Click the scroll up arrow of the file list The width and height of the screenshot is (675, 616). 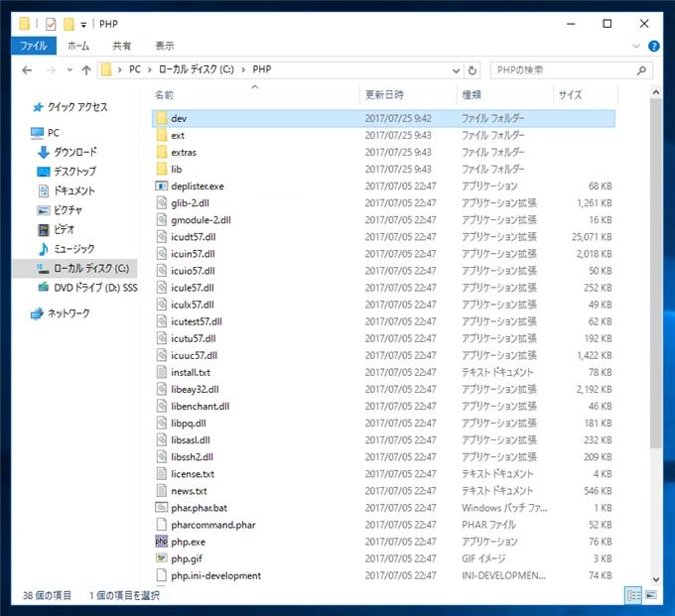655,92
